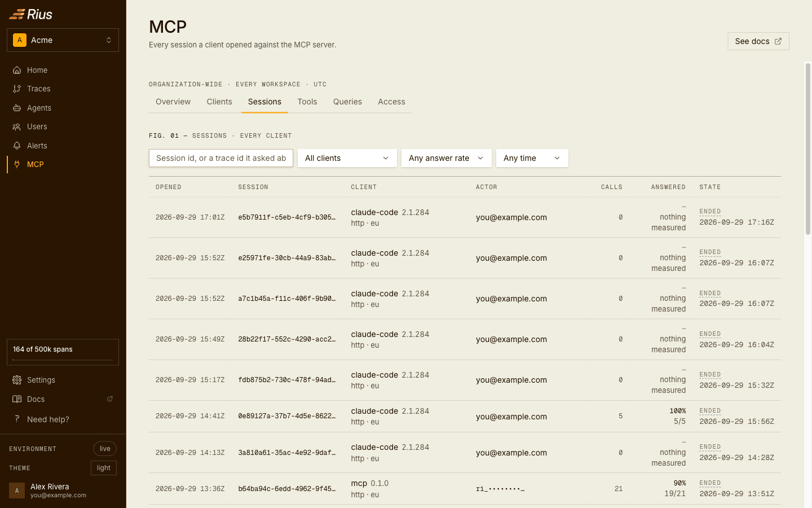Click the masked ri_ actor key
Image resolution: width=812 pixels, height=508 pixels.
click(500, 489)
